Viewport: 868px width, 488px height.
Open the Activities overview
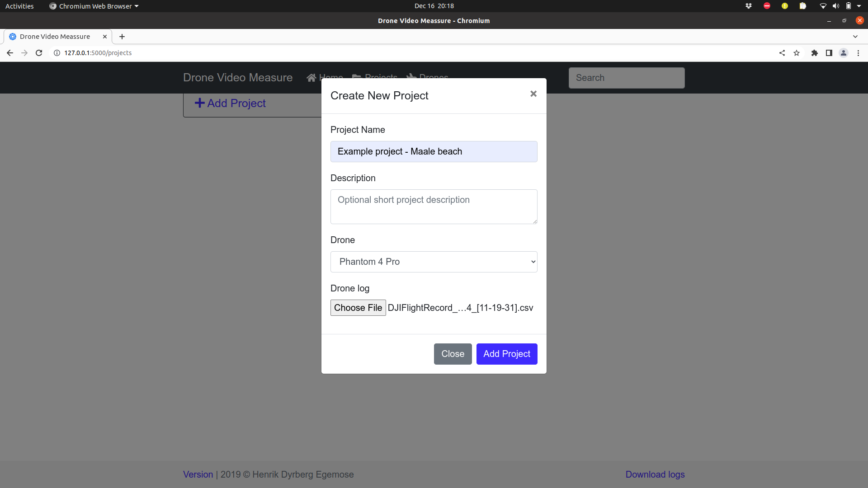point(19,6)
